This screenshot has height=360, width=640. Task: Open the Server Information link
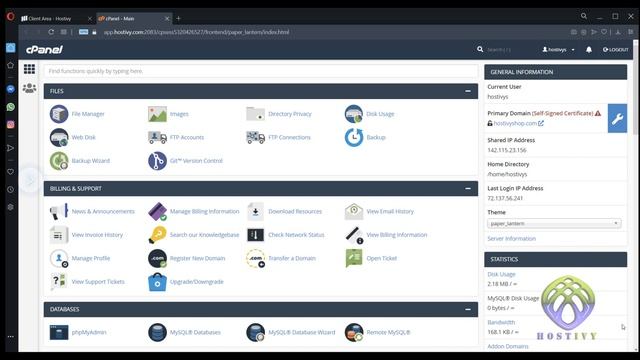(x=511, y=238)
